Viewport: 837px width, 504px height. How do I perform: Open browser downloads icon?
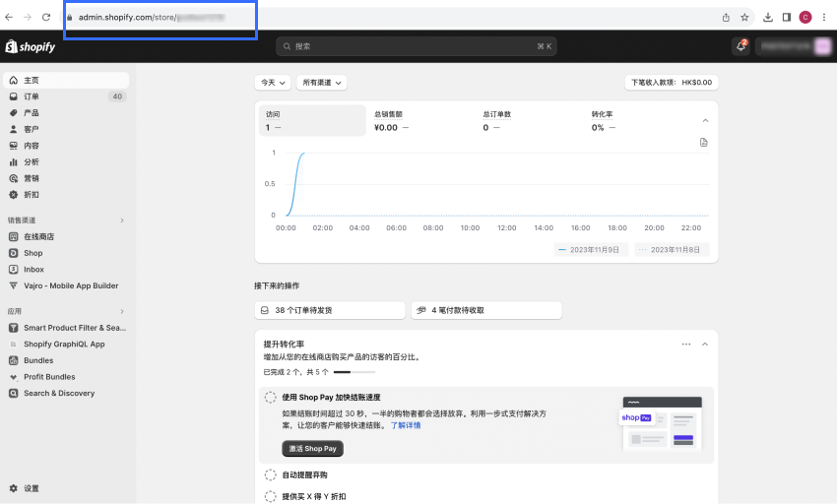pos(767,17)
